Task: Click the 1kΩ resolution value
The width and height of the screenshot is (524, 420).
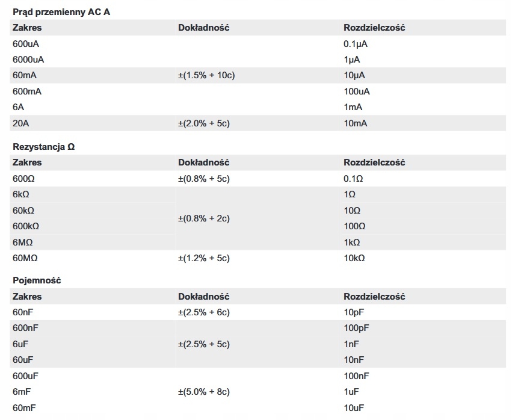Action: pos(352,242)
